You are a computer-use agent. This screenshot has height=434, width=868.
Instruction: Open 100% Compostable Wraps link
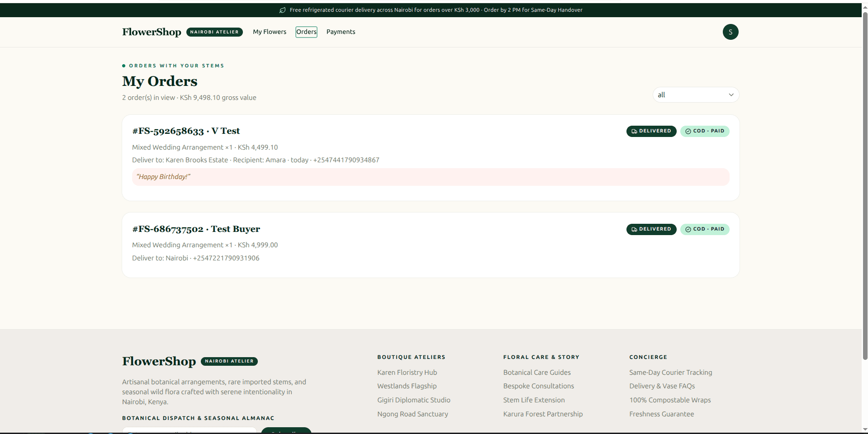[670, 400]
